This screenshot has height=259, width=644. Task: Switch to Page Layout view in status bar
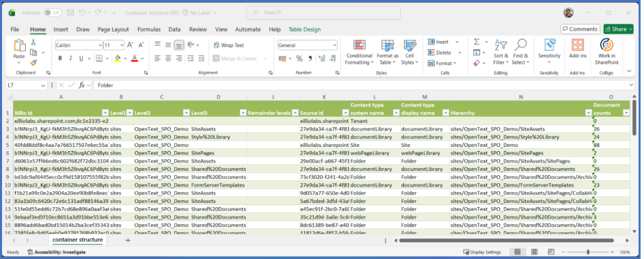click(x=534, y=251)
